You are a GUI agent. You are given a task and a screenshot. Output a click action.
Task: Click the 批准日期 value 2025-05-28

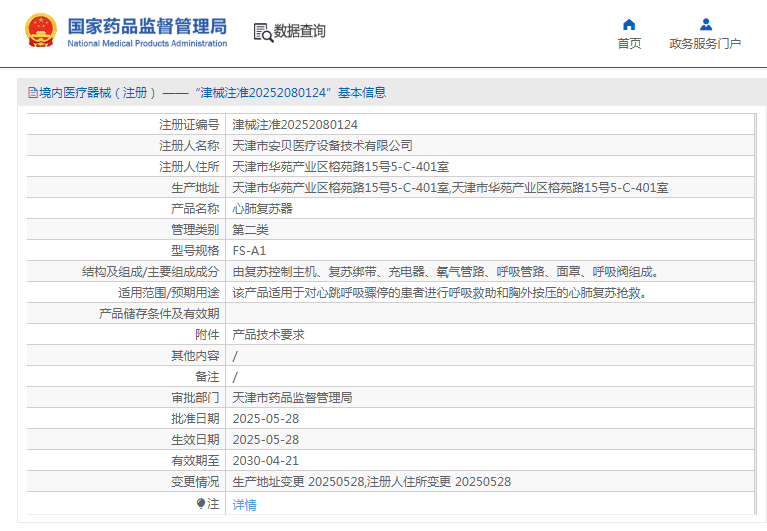pos(266,419)
